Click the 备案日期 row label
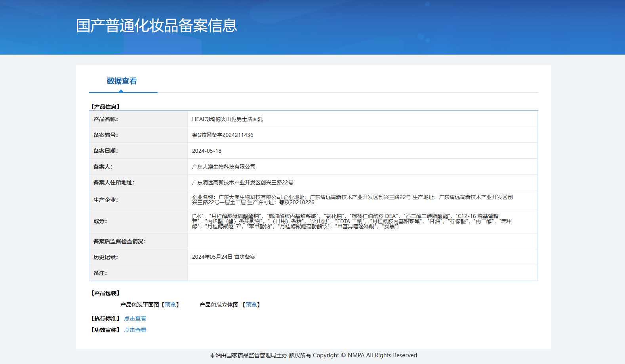 click(106, 151)
